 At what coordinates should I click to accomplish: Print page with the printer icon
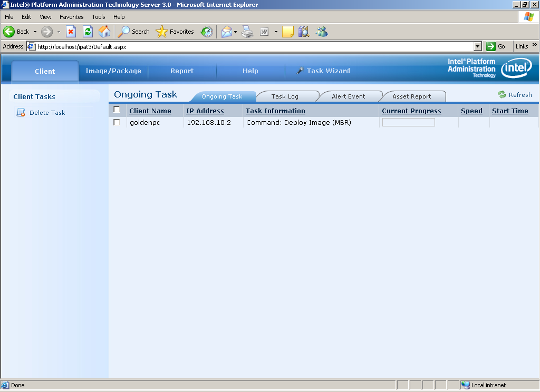[247, 32]
